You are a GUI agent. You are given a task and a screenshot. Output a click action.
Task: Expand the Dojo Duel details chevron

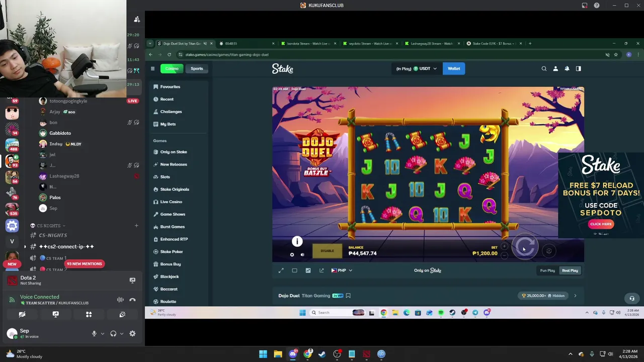575,296
